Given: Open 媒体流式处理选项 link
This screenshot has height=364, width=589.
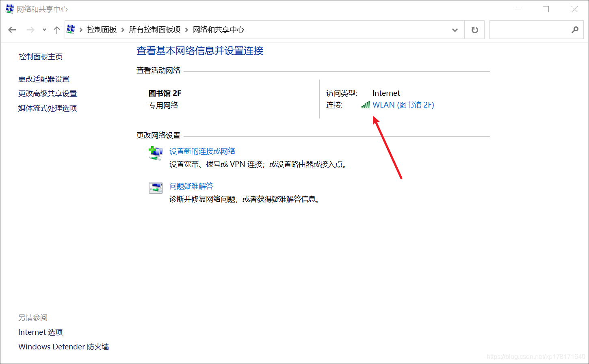Looking at the screenshot, I should pos(48,108).
